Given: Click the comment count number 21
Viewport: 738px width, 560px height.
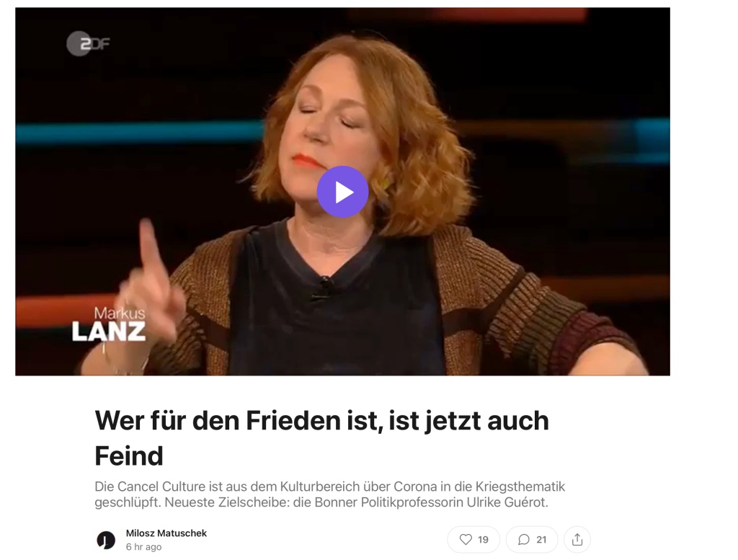Looking at the screenshot, I should 541,540.
